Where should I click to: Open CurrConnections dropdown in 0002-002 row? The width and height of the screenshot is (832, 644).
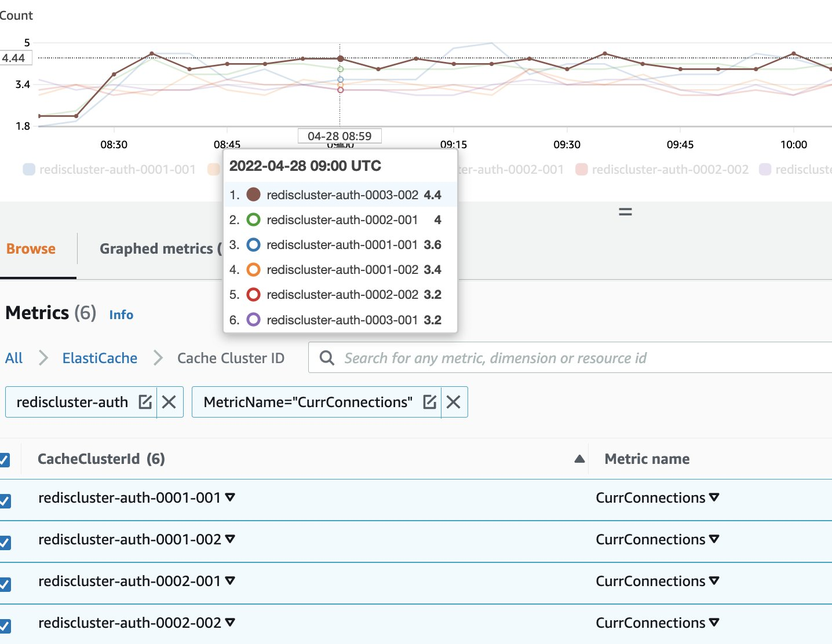714,623
